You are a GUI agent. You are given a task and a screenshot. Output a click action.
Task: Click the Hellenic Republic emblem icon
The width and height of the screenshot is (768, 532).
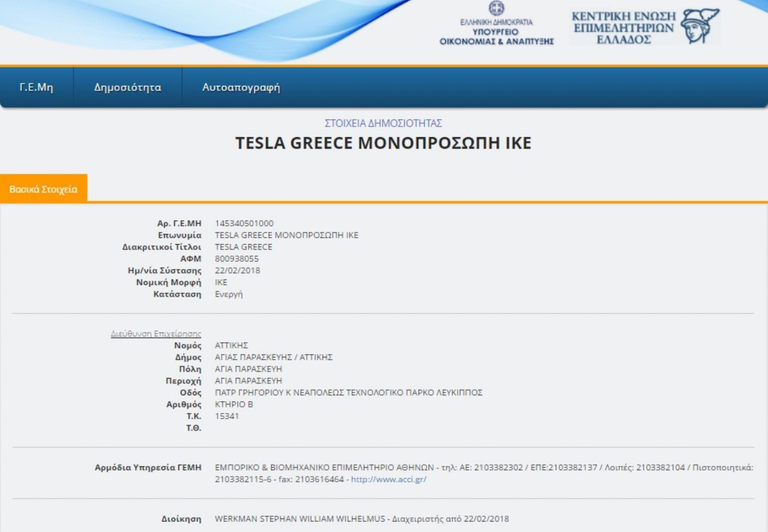tap(496, 8)
